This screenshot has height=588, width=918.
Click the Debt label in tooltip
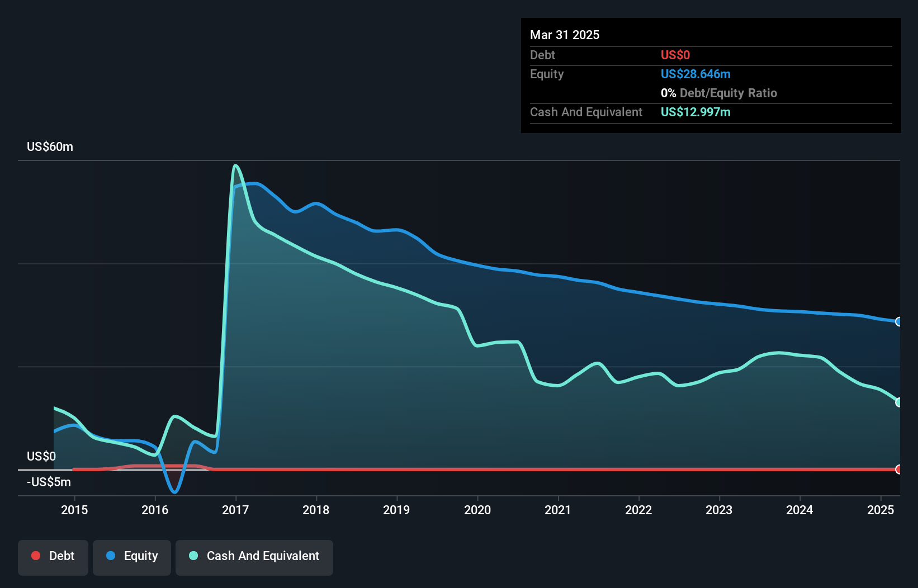pos(542,55)
